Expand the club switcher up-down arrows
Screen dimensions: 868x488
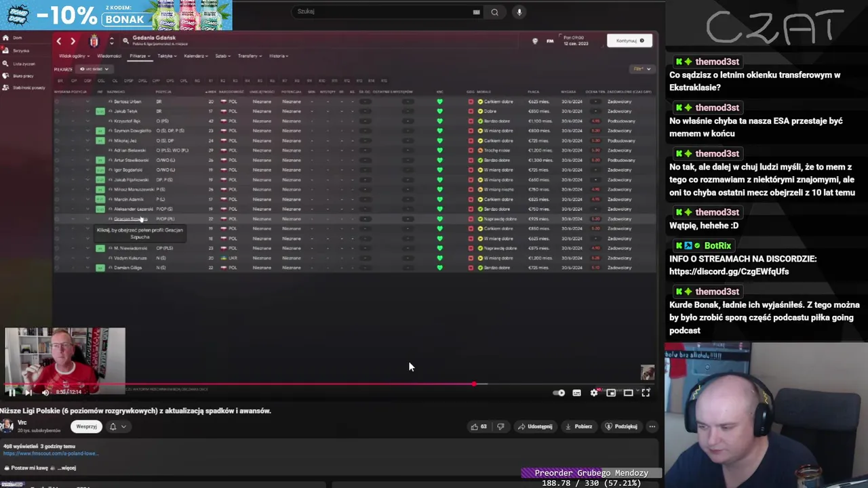[x=111, y=41]
